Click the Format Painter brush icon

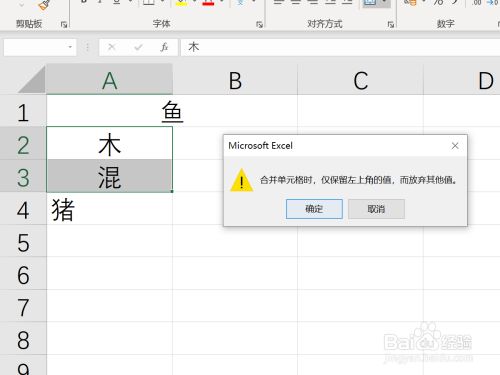43,5
